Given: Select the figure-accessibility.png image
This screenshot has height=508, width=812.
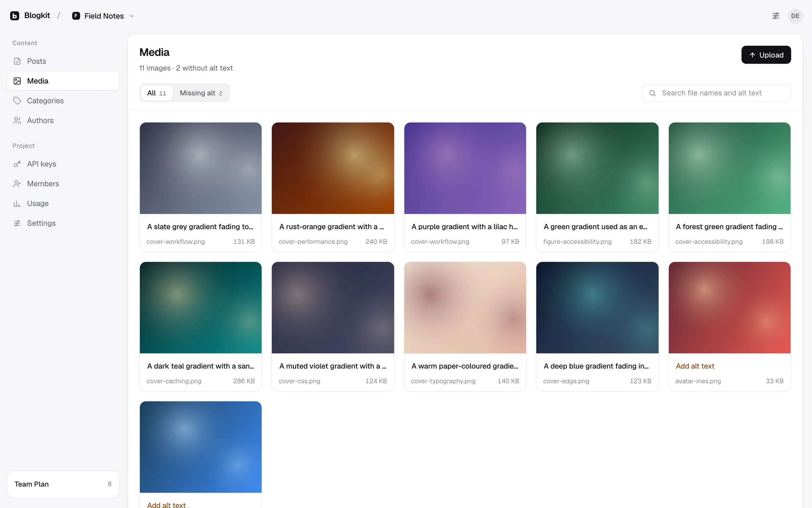Looking at the screenshot, I should pos(597,168).
